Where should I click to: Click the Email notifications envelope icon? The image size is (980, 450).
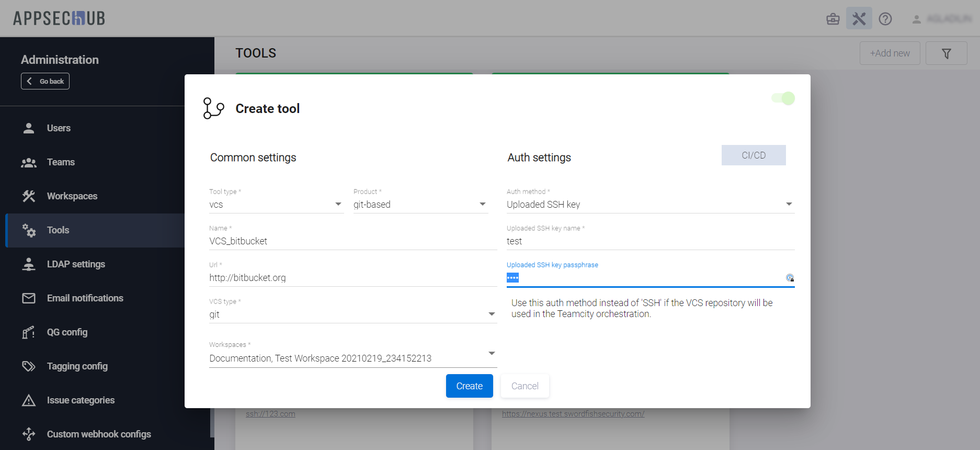(29, 298)
